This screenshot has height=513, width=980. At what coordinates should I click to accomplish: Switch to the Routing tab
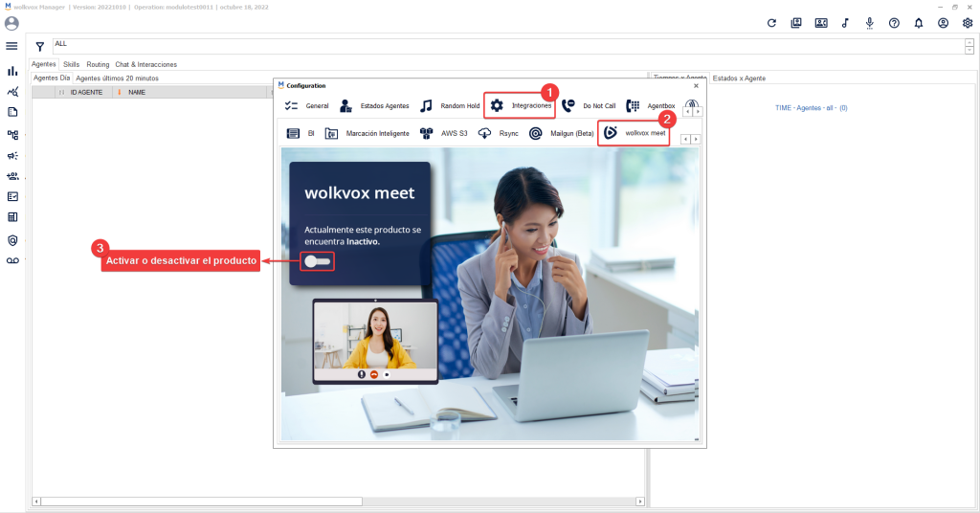[98, 64]
